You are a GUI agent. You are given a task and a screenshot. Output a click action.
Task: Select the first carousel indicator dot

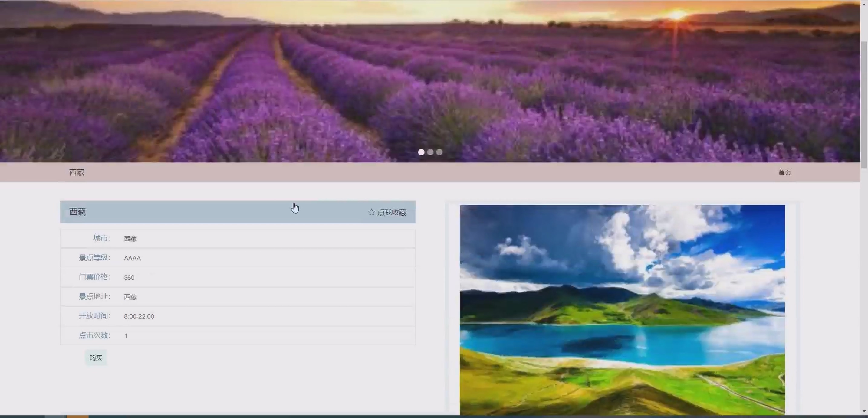(x=421, y=152)
